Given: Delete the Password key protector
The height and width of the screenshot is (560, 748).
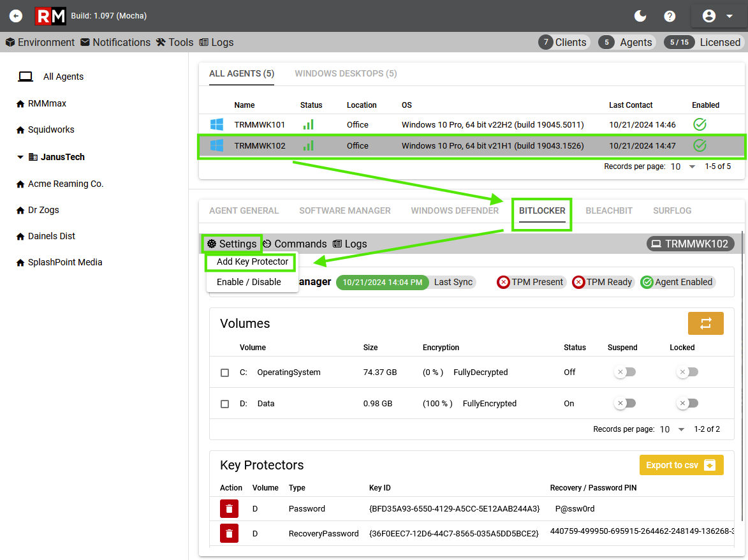Looking at the screenshot, I should [229, 509].
